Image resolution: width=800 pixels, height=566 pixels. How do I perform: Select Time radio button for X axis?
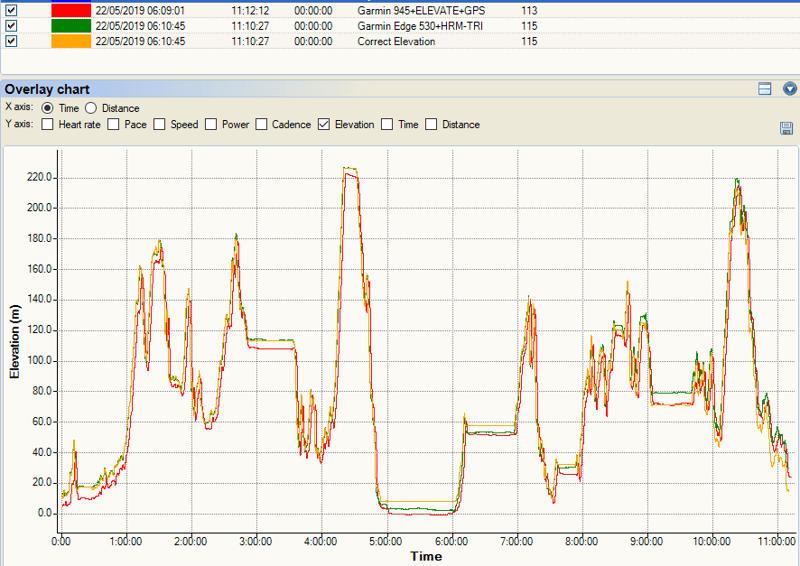click(47, 108)
